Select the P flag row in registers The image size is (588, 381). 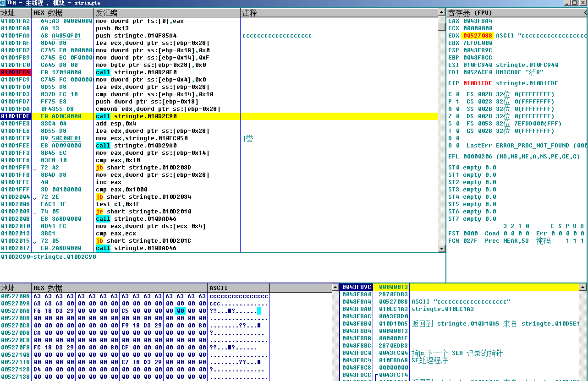coord(501,102)
